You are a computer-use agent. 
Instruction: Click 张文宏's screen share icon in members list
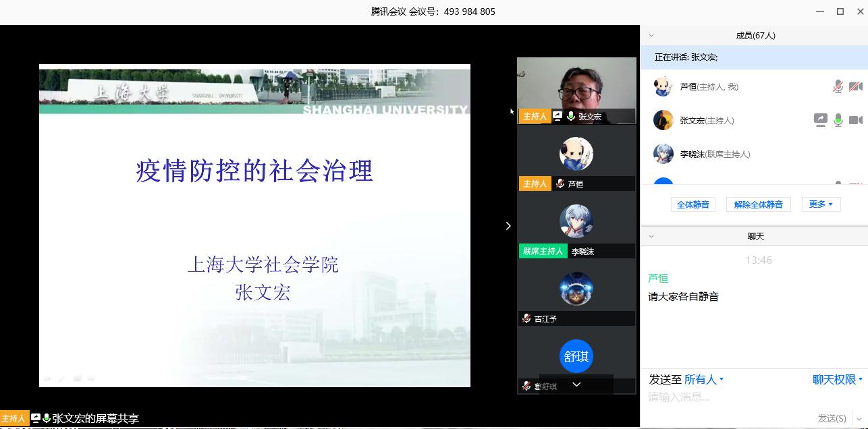[820, 120]
